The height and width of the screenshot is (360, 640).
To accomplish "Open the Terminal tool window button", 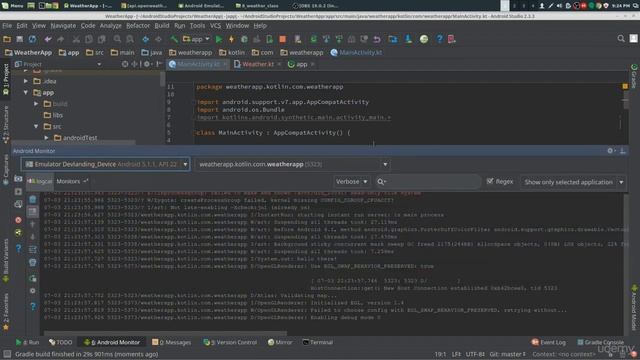I will click(x=318, y=342).
